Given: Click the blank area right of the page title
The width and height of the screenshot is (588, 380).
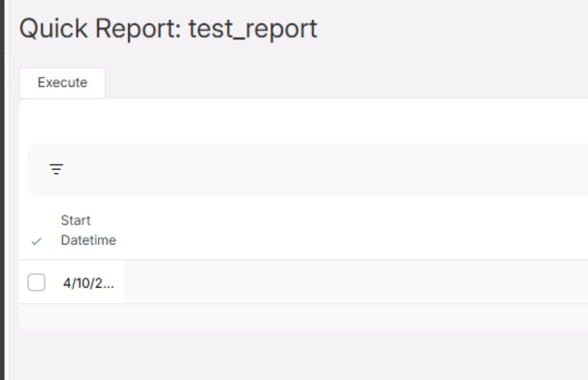Looking at the screenshot, I should pos(448,29).
